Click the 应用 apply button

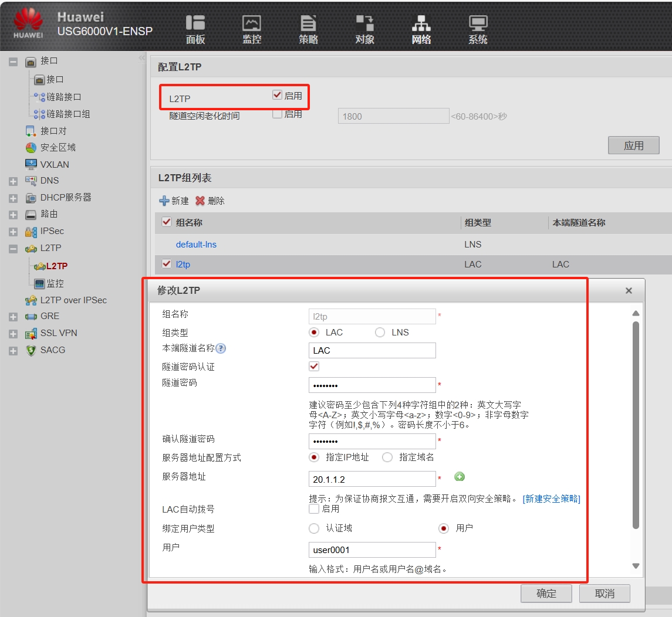pos(633,145)
